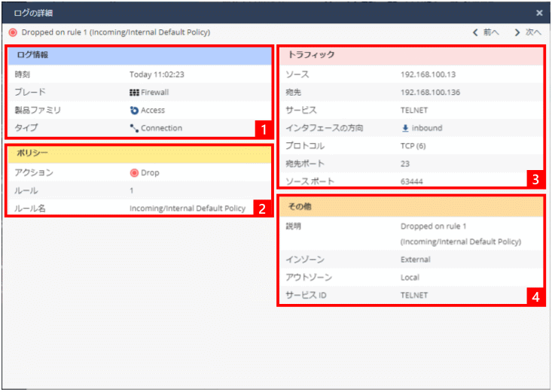Go to previous log with 前へ
This screenshot has height=392, width=552.
pyautogui.click(x=486, y=32)
